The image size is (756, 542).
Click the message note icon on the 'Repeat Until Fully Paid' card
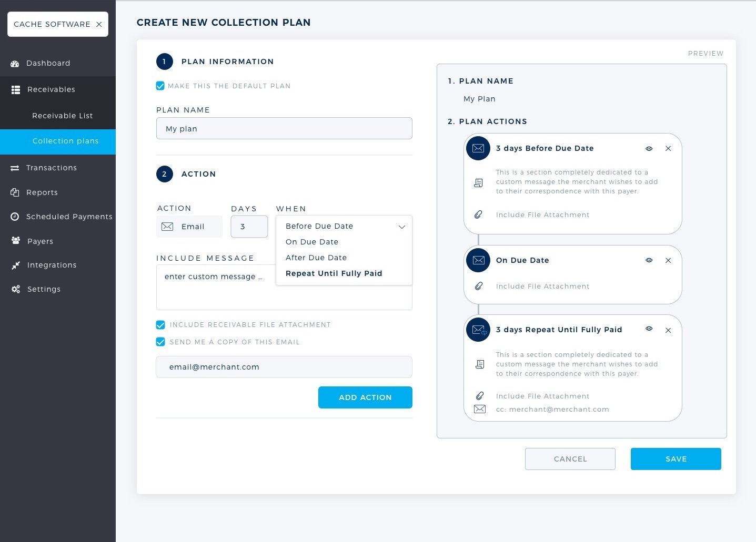coord(480,364)
